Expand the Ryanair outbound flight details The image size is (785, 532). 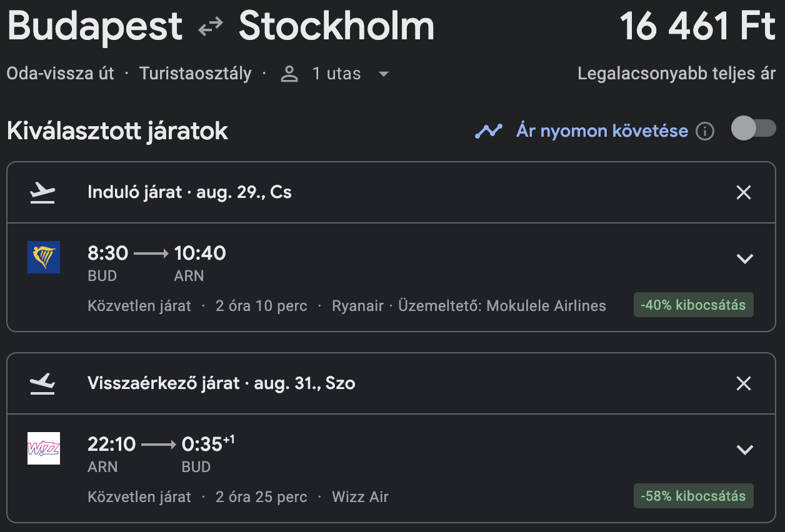click(x=744, y=259)
